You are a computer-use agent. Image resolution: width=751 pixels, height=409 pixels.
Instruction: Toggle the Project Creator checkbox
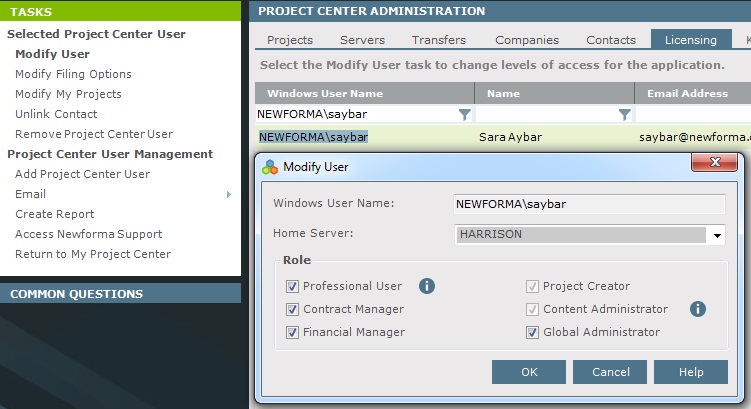(532, 286)
